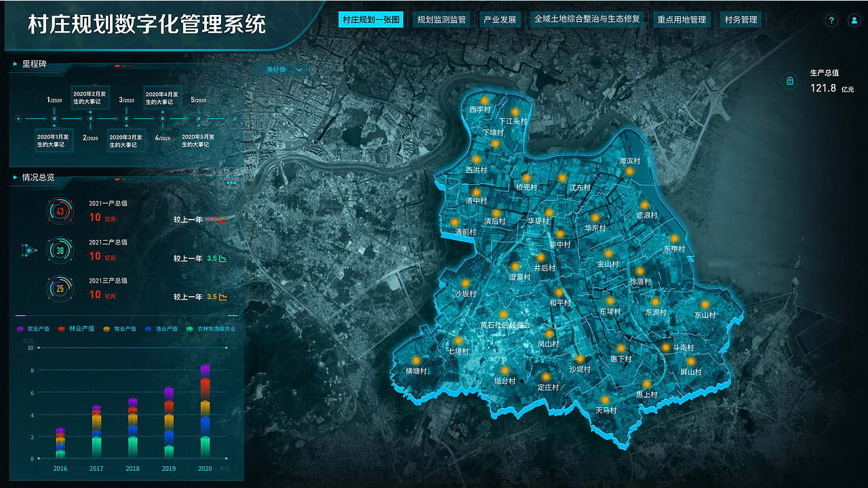Click the 东山村 map marker
This screenshot has width=868, height=488.
705,304
